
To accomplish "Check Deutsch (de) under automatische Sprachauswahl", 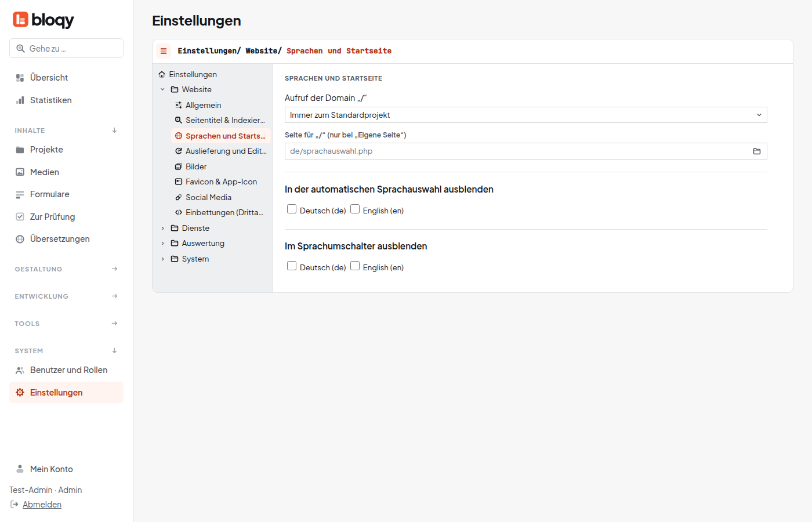I will click(292, 209).
